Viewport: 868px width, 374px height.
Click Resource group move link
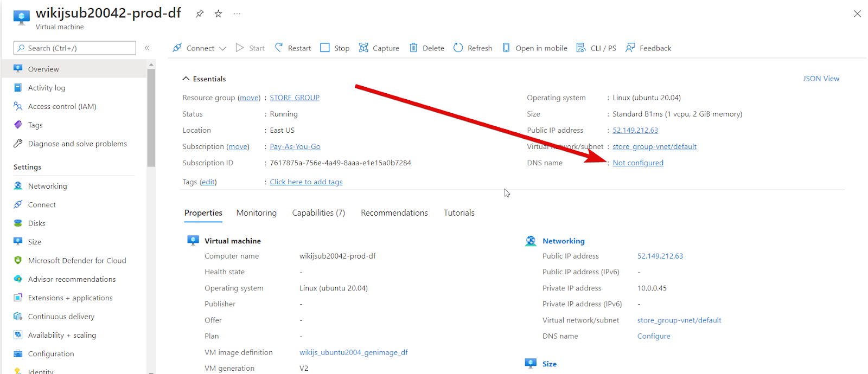click(249, 98)
